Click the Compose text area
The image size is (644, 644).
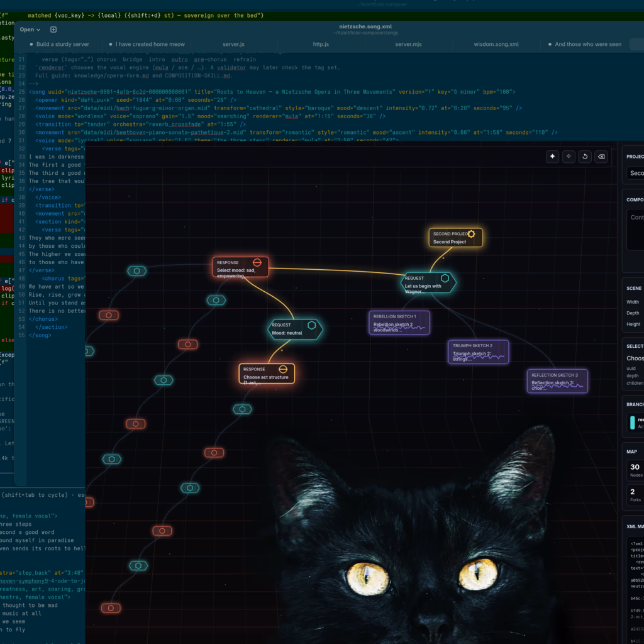(x=635, y=230)
